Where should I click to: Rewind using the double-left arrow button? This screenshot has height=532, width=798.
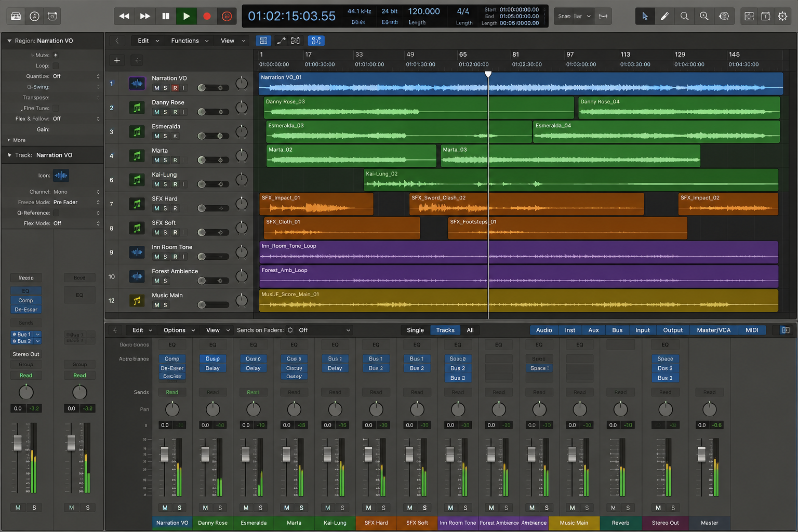(124, 16)
